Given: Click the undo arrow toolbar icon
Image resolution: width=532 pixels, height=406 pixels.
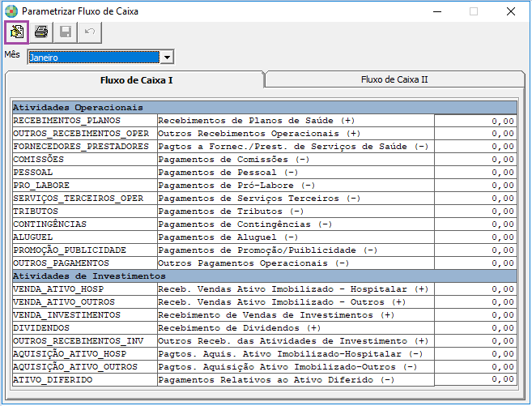Looking at the screenshot, I should [89, 32].
